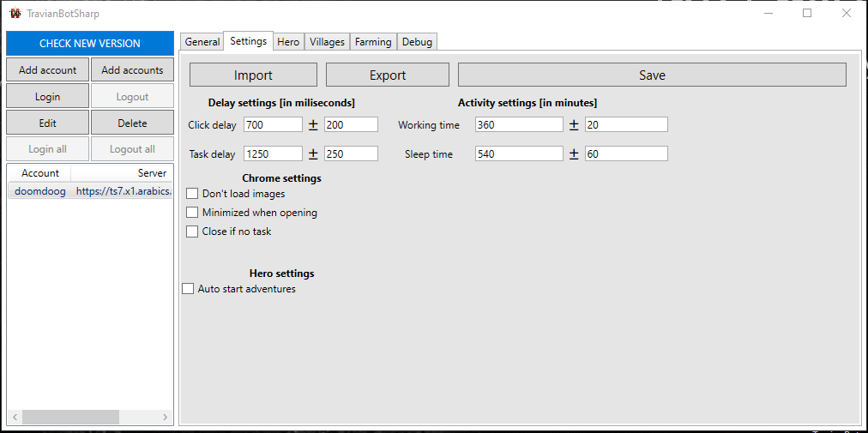The height and width of the screenshot is (433, 868).
Task: Enable Minimized when opening checkbox
Action: pyautogui.click(x=192, y=212)
